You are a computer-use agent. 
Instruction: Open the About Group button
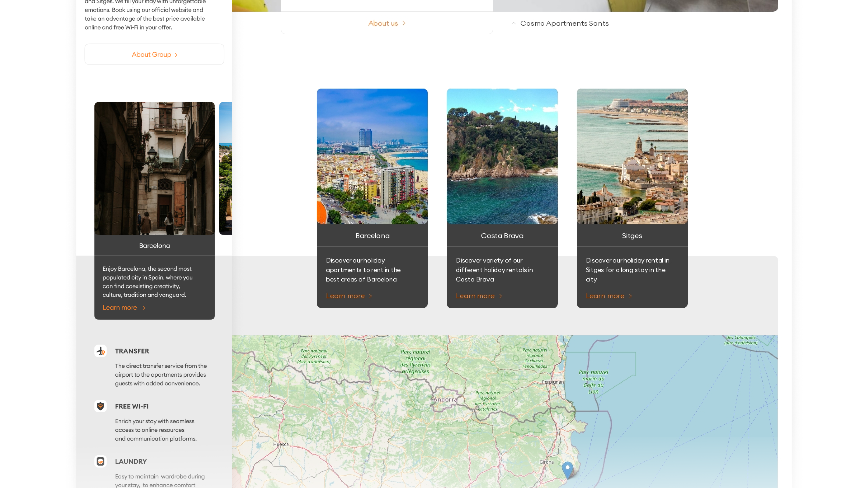[x=151, y=54]
